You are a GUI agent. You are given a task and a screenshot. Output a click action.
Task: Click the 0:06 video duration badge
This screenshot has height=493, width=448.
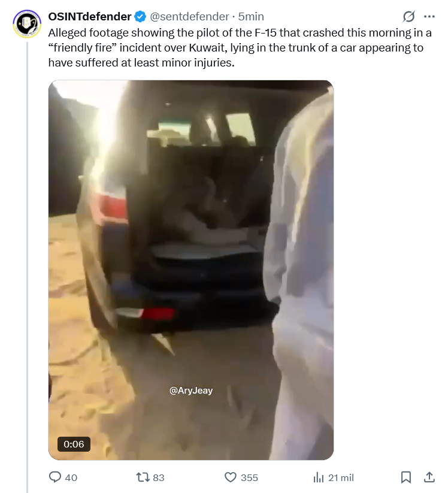point(74,444)
